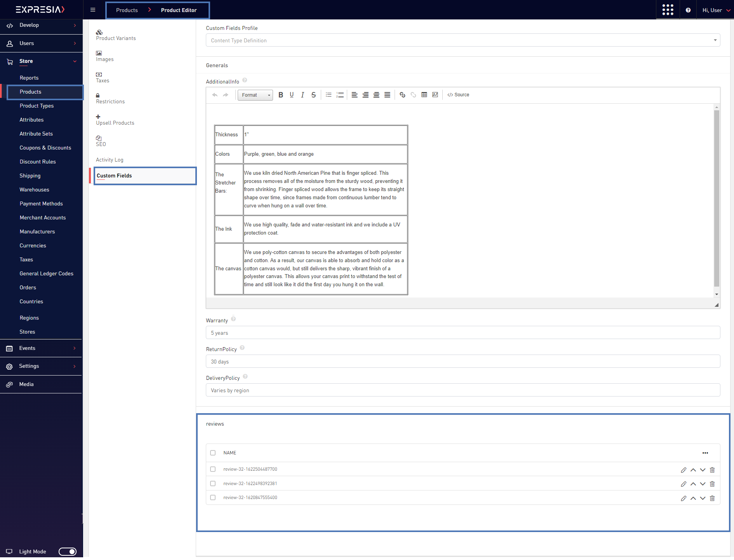This screenshot has width=734, height=560.
Task: Move review-32-1620847555400 up with arrow
Action: [693, 498]
